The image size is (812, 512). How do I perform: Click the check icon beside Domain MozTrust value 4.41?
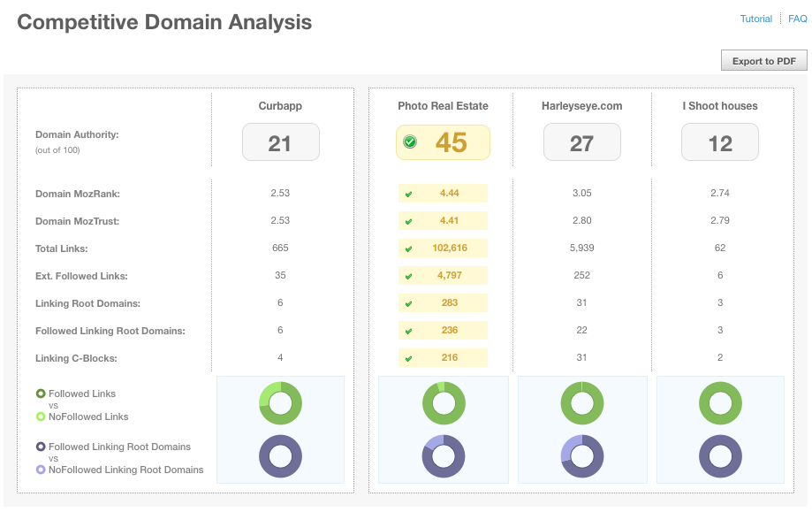[x=408, y=220]
